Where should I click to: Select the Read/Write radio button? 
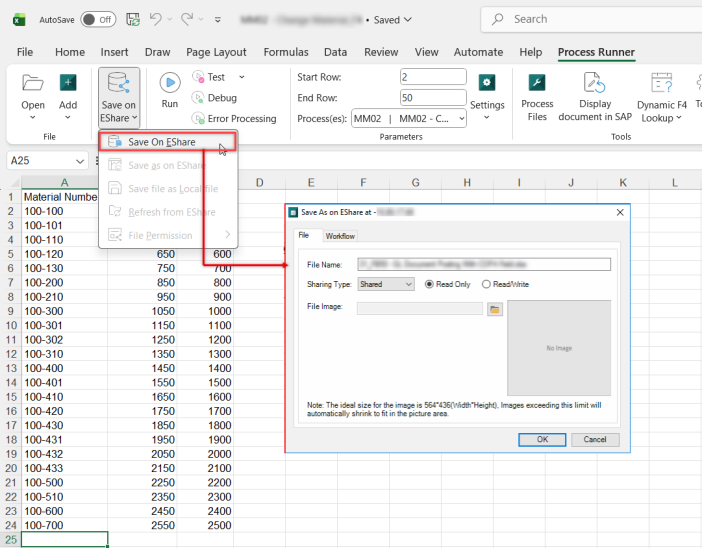coord(486,284)
